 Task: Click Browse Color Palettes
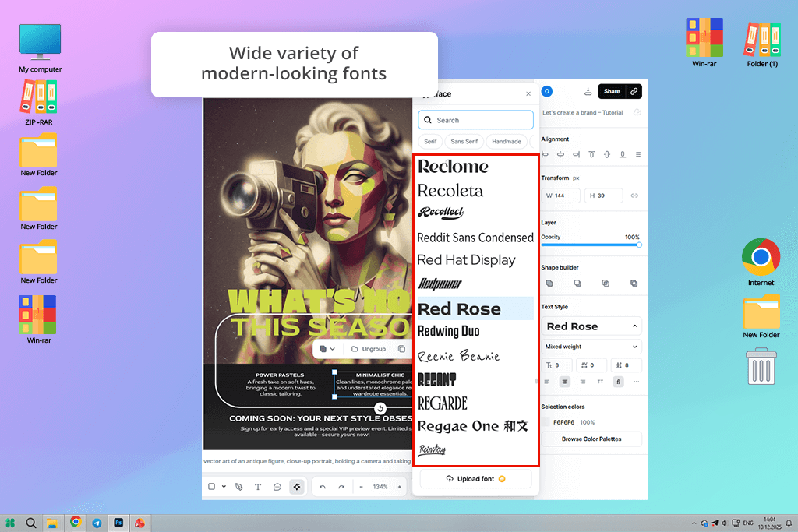(x=591, y=439)
